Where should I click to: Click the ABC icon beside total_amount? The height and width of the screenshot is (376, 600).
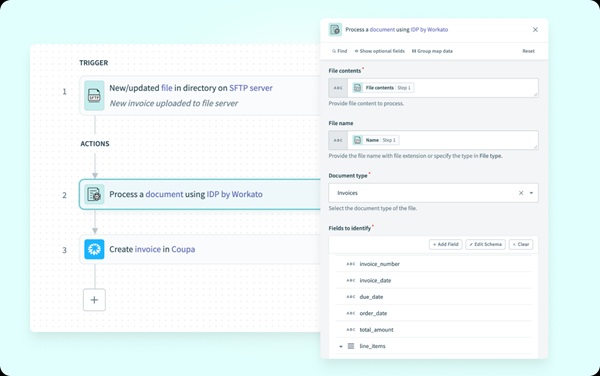pyautogui.click(x=351, y=330)
